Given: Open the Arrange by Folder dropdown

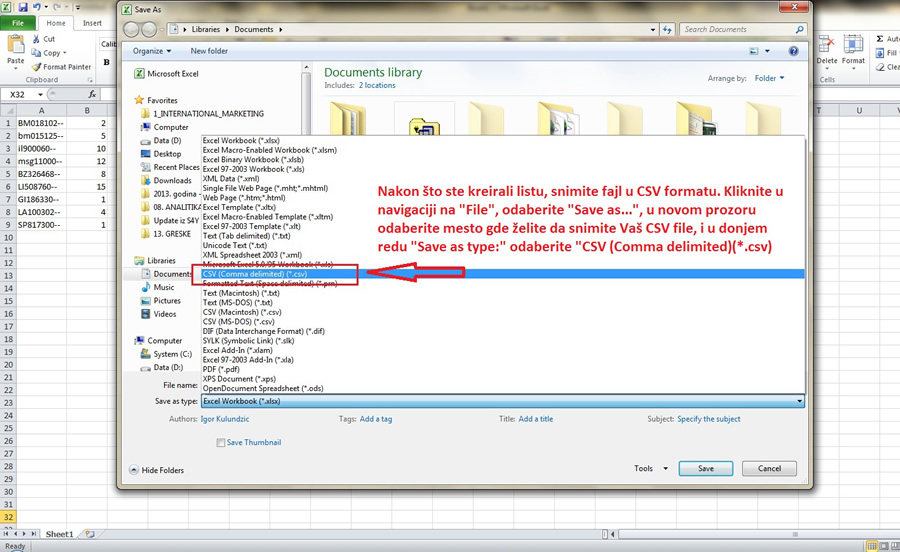Looking at the screenshot, I should (769, 78).
